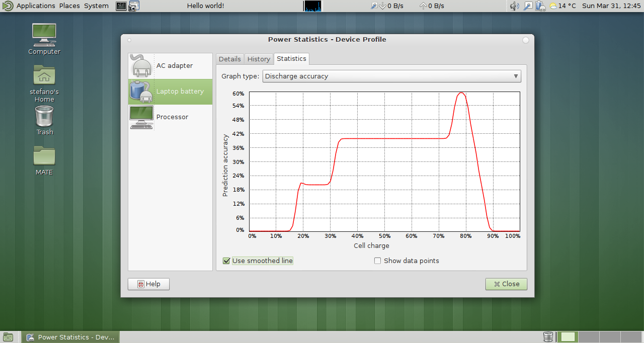The image size is (644, 343).
Task: Open the Graph type dropdown
Action: tap(391, 76)
